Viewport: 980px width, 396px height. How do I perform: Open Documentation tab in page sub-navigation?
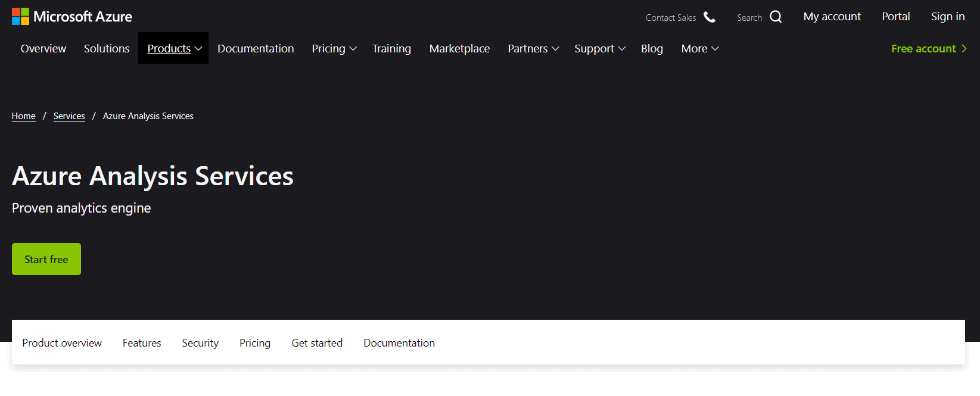pos(399,343)
